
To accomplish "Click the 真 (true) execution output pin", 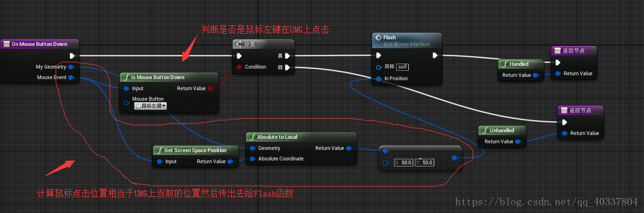I will coord(288,56).
